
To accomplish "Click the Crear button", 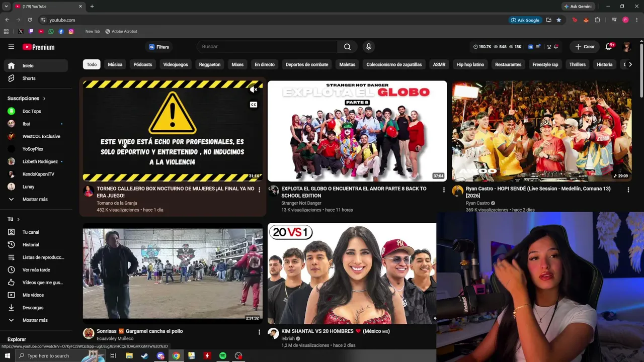I will click(585, 47).
